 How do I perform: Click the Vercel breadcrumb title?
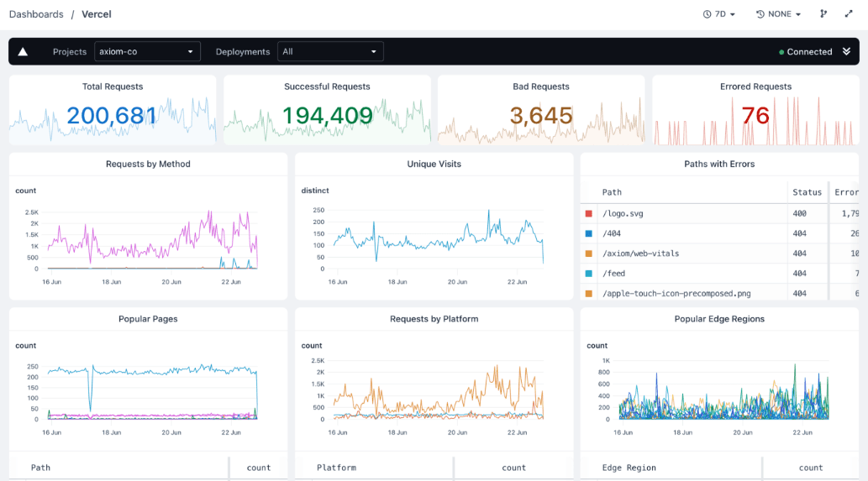click(97, 14)
